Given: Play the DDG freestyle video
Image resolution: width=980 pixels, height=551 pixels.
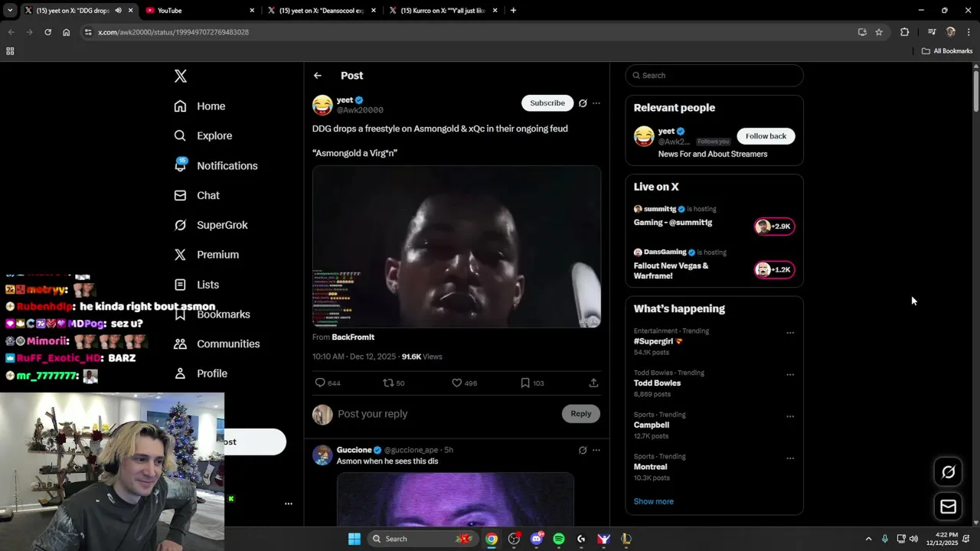Looking at the screenshot, I should tap(456, 246).
